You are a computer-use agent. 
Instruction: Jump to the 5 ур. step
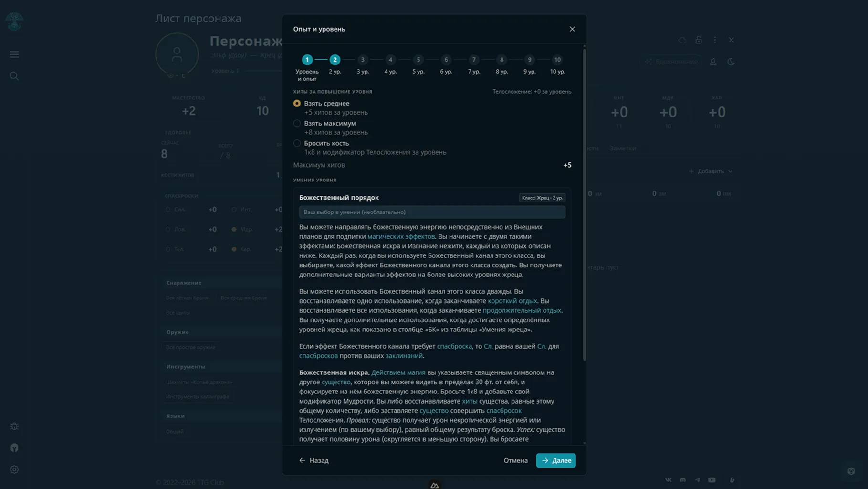click(x=418, y=60)
